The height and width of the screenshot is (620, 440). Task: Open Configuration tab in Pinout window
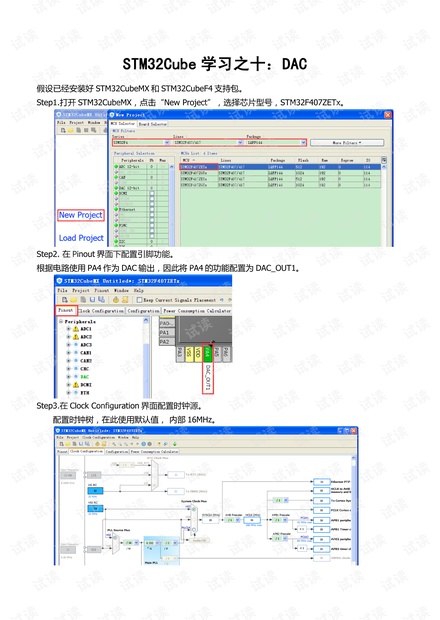coord(143,311)
